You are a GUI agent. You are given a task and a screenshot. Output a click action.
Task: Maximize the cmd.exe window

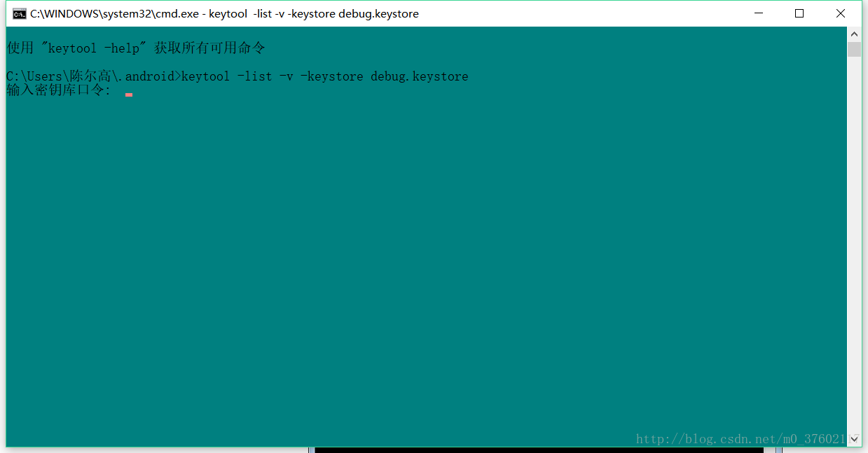click(799, 13)
